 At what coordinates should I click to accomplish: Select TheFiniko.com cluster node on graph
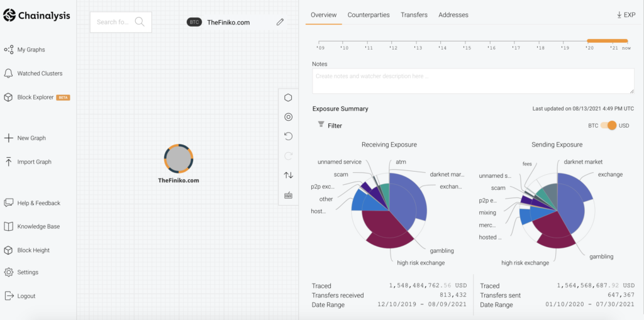click(x=179, y=158)
